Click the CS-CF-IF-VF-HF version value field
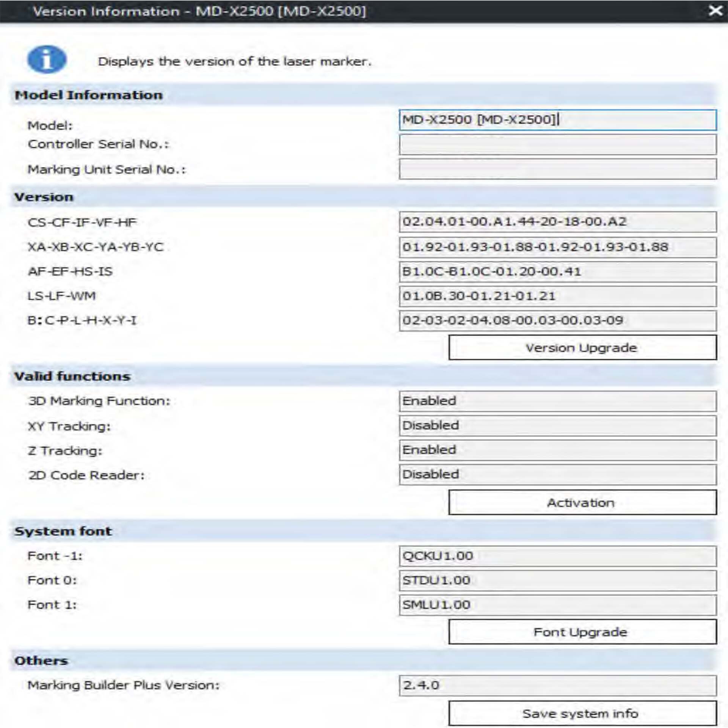The image size is (728, 728). (558, 222)
